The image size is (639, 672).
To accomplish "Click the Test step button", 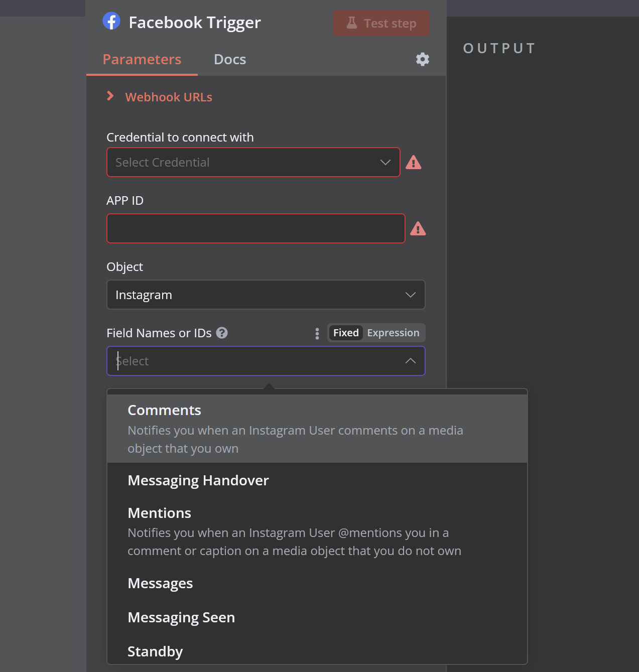I will [x=381, y=23].
